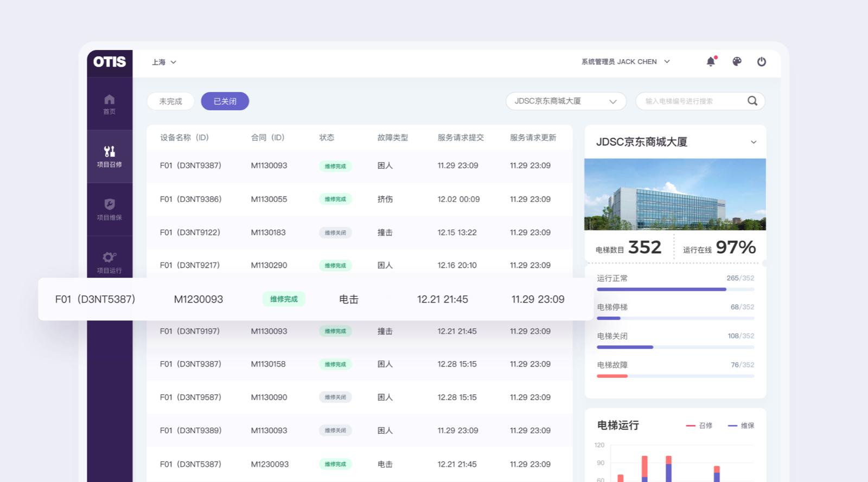Click highlighted row F01 (D3NT5387) name
This screenshot has width=868, height=482.
click(x=95, y=299)
